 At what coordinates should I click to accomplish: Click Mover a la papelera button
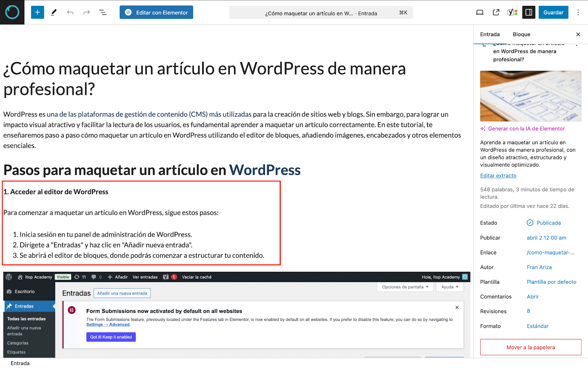point(531,347)
